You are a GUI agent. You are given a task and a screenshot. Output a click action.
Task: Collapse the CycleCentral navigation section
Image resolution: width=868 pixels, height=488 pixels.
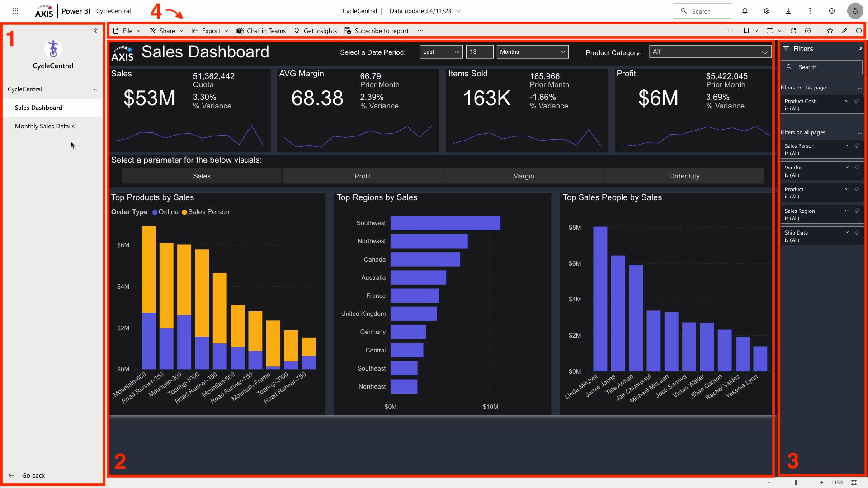(x=95, y=89)
